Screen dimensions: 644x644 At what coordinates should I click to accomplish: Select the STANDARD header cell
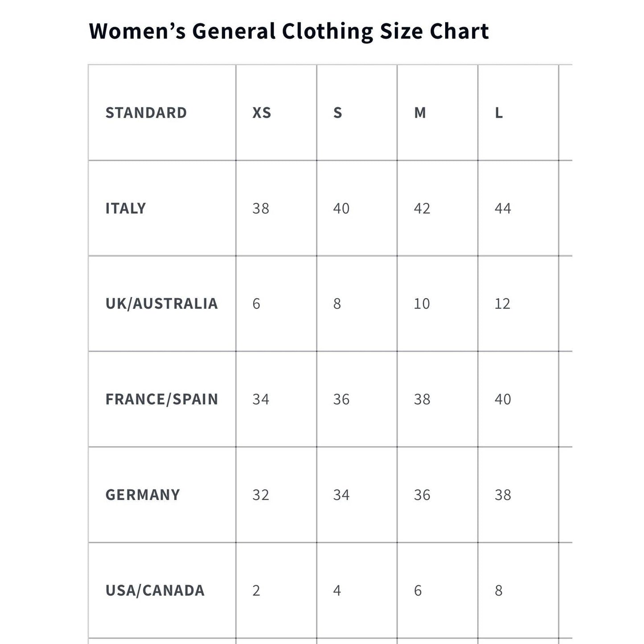point(146,113)
